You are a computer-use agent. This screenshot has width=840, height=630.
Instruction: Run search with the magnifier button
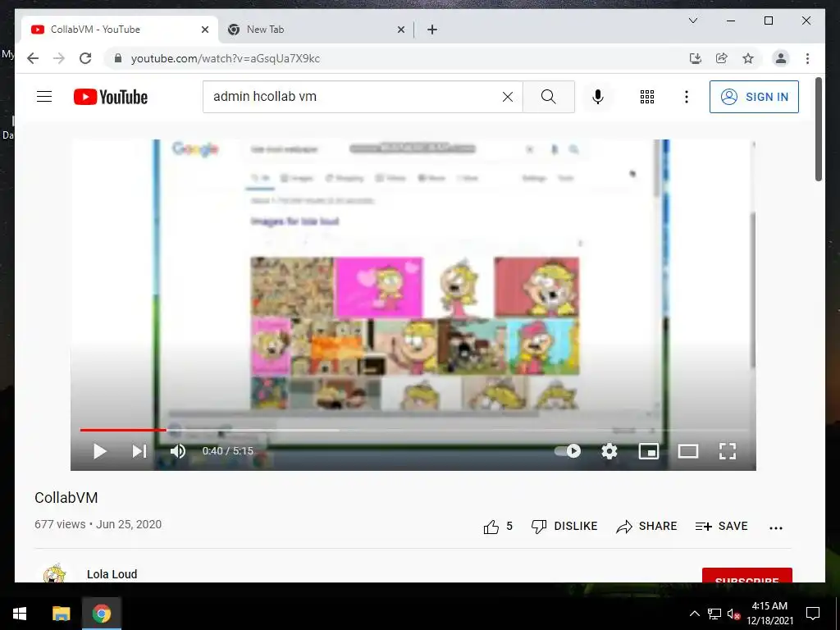(549, 97)
